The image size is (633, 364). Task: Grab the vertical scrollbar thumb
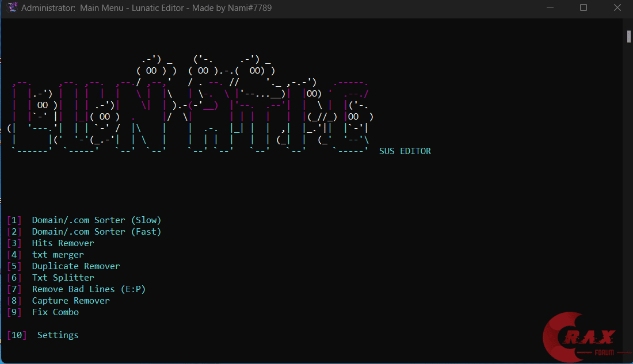[x=629, y=36]
